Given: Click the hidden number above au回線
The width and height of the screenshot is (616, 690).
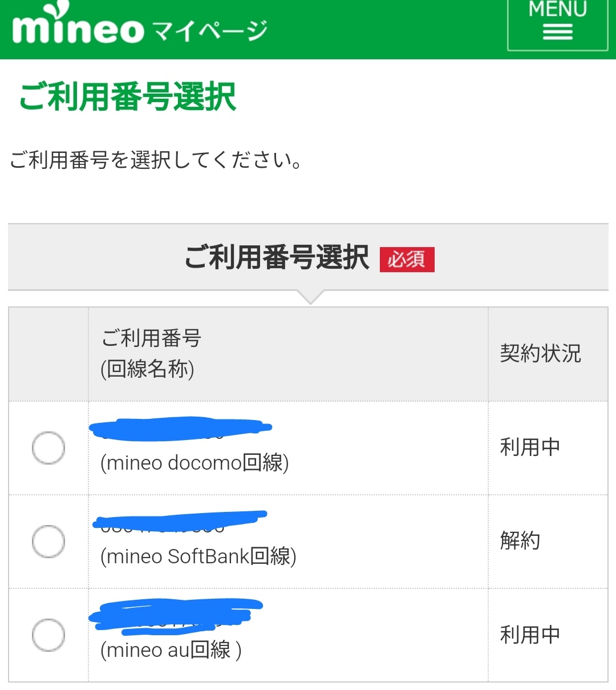Looking at the screenshot, I should tap(174, 614).
